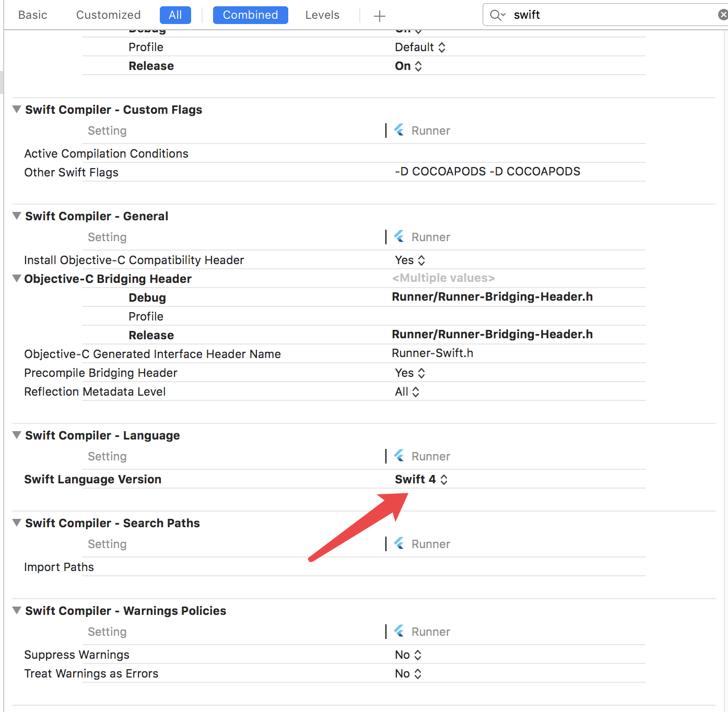Open Swift Language Version Swift 4 popup
Image resolution: width=728 pixels, height=712 pixels.
[x=421, y=479]
